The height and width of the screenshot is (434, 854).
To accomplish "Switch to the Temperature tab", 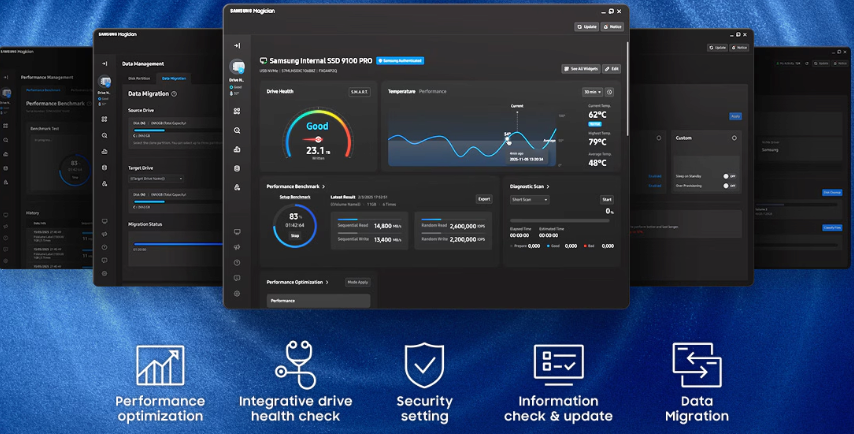I will point(401,91).
